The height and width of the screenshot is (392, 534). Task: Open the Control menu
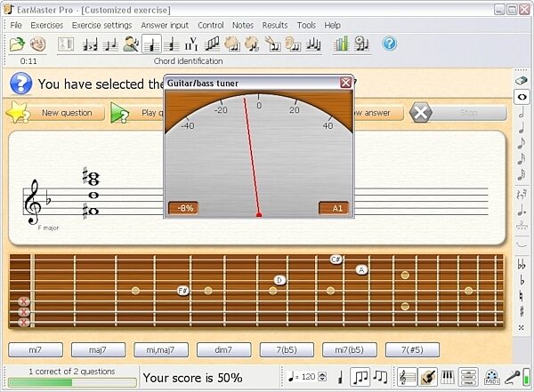210,25
